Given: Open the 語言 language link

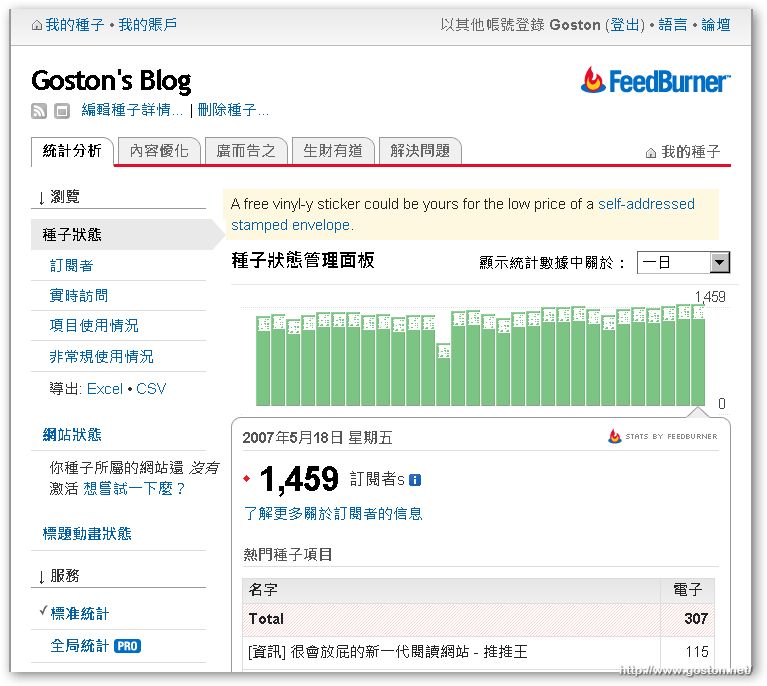Looking at the screenshot, I should coord(673,24).
